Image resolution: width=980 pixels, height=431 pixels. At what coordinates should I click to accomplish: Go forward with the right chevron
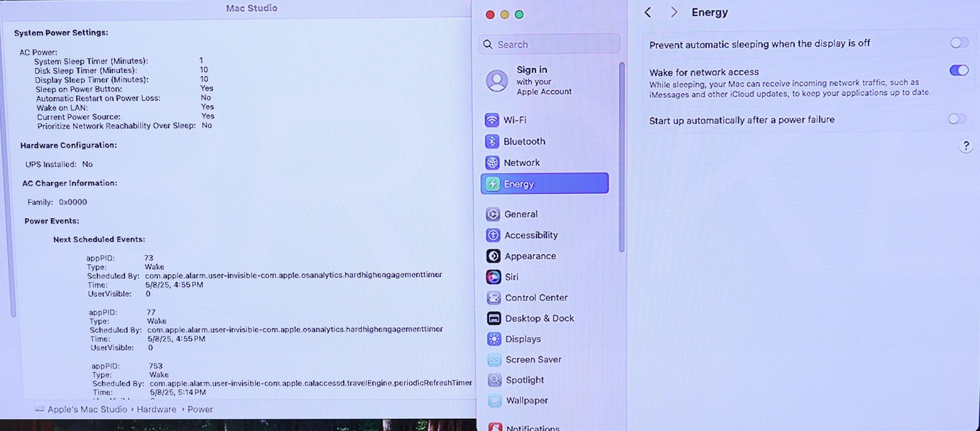click(x=674, y=12)
